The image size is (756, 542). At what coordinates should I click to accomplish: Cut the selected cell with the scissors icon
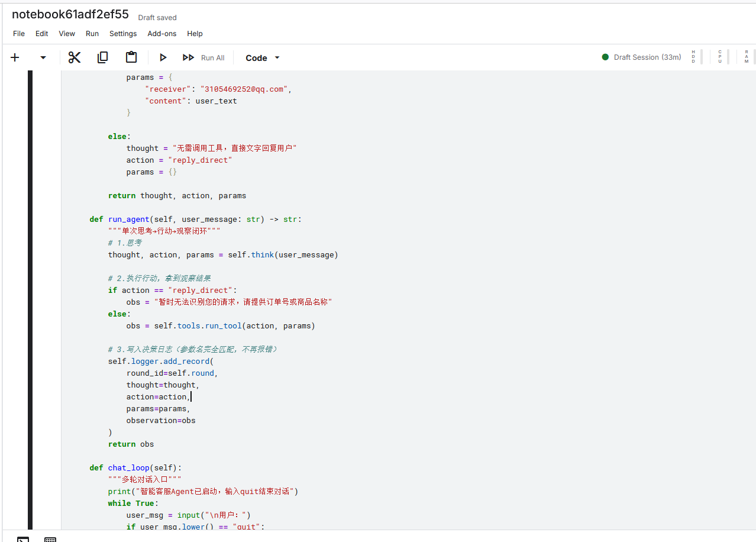coord(75,57)
